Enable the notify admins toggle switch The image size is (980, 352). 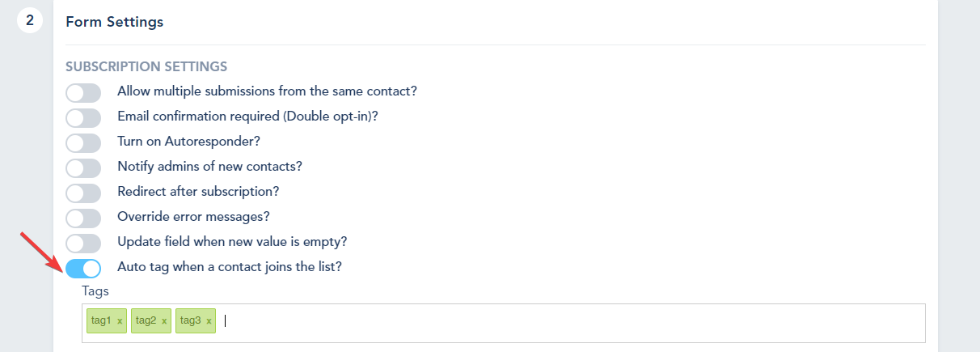tap(83, 168)
